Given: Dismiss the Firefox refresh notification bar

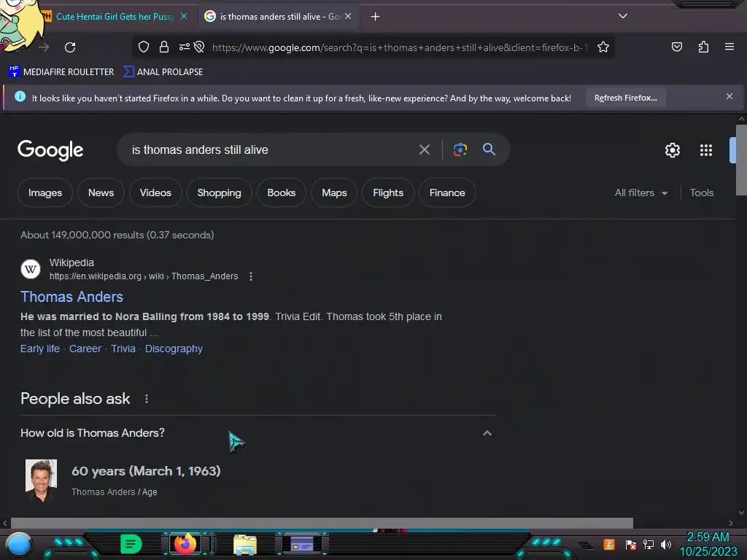Looking at the screenshot, I should [x=729, y=96].
